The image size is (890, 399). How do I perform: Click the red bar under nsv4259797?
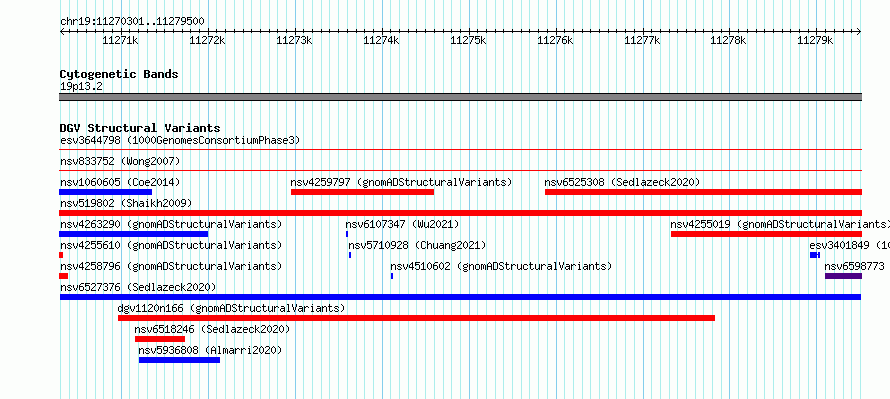[x=362, y=192]
